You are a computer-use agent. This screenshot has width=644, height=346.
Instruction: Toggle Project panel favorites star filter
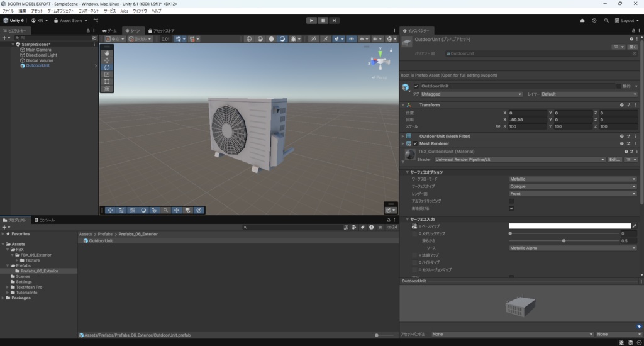(x=380, y=227)
